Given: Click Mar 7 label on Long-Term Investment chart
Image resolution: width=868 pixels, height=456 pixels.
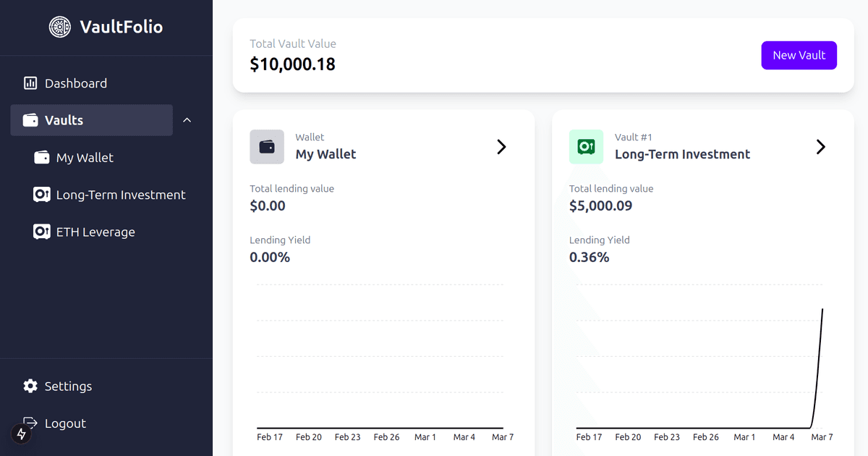Looking at the screenshot, I should (x=822, y=437).
